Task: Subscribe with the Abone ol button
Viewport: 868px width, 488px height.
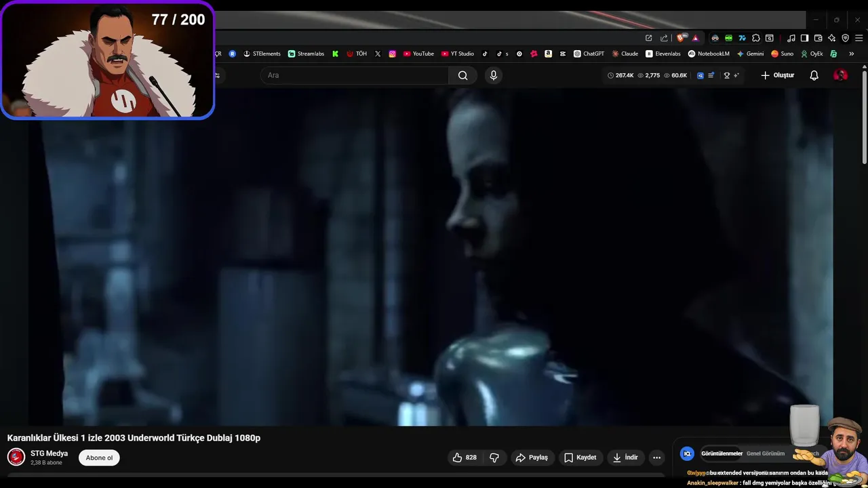Action: (99, 457)
